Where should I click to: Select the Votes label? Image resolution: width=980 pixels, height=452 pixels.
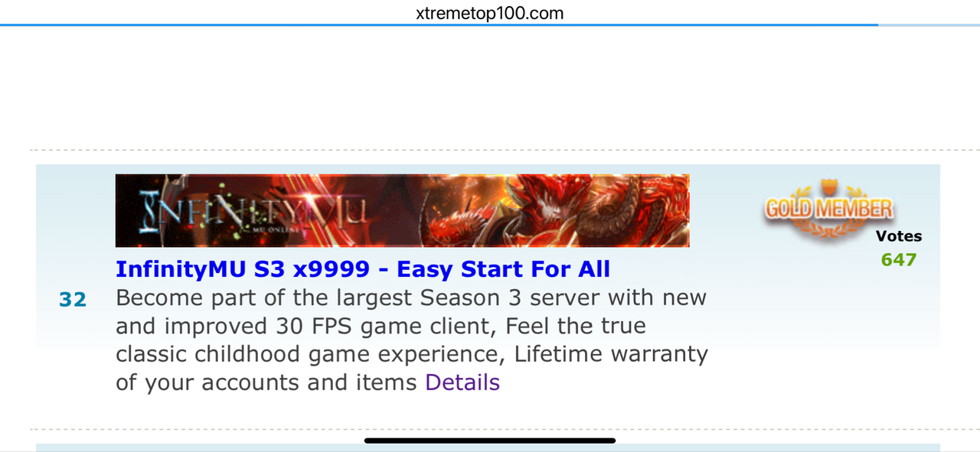coord(899,236)
